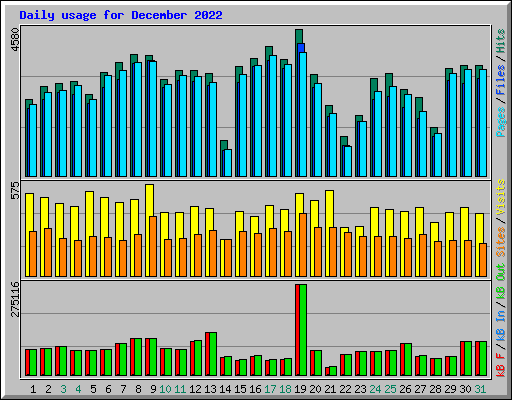Click day 22 on the x-axis
This screenshot has width=512, height=400.
tap(345, 389)
